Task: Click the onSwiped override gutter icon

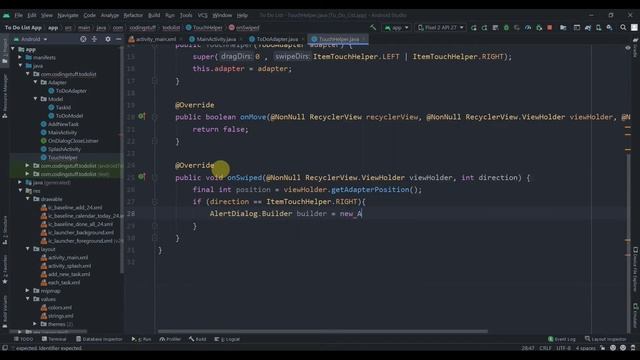Action: [x=142, y=177]
